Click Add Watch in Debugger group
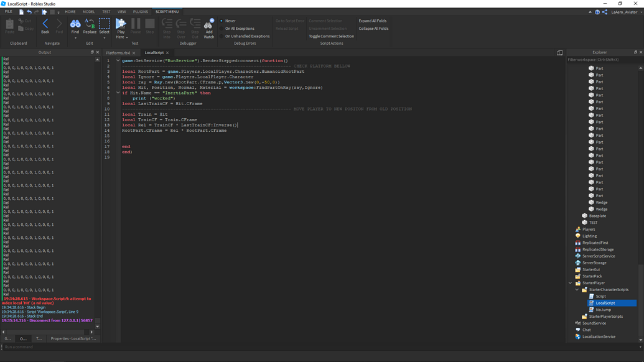Image resolution: width=644 pixels, height=362 pixels. (x=208, y=29)
